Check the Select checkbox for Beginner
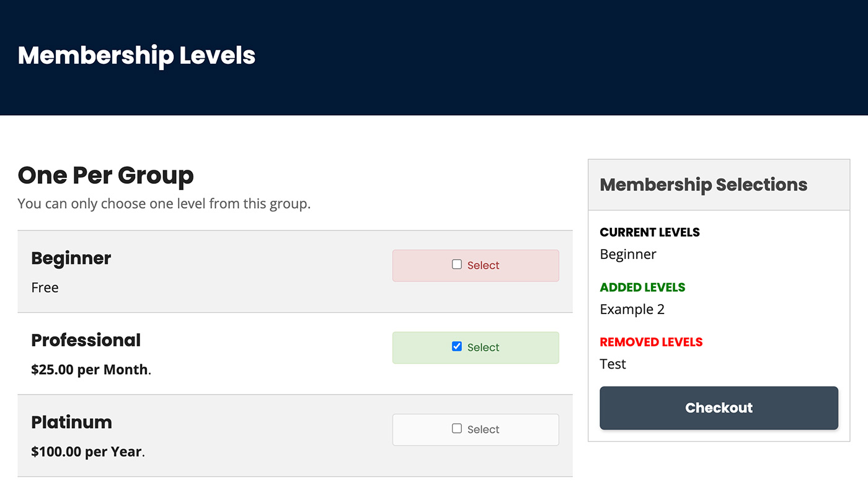868x498 pixels. 457,264
